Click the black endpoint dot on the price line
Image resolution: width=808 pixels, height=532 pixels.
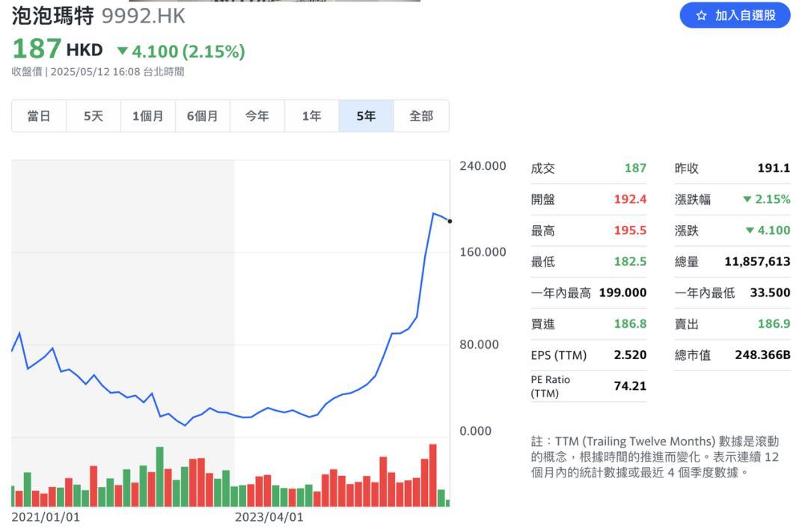pyautogui.click(x=450, y=221)
